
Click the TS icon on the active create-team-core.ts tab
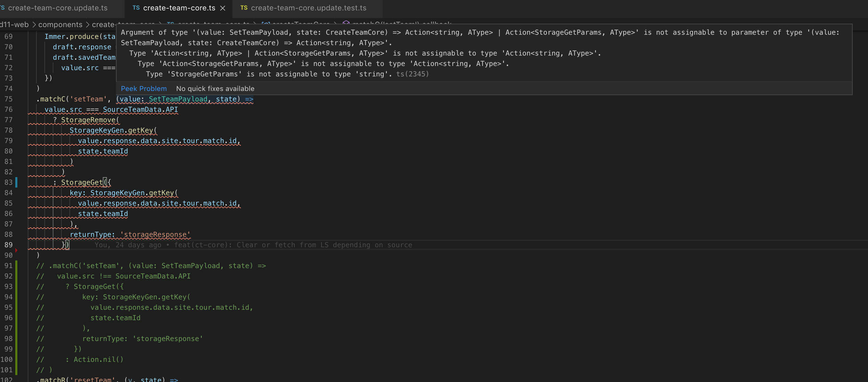tap(136, 8)
